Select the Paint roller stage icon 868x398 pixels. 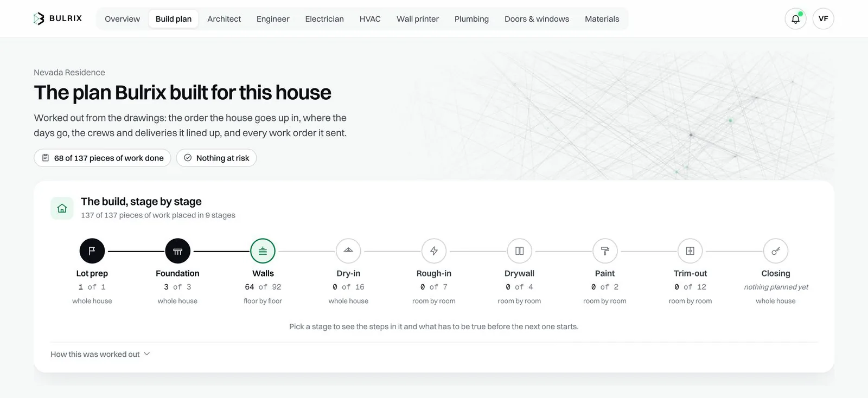click(605, 251)
